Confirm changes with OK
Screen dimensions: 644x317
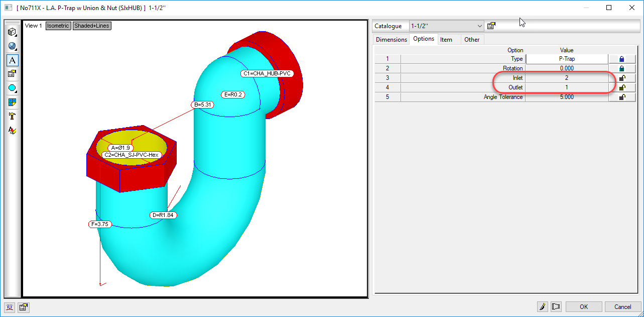tap(584, 306)
